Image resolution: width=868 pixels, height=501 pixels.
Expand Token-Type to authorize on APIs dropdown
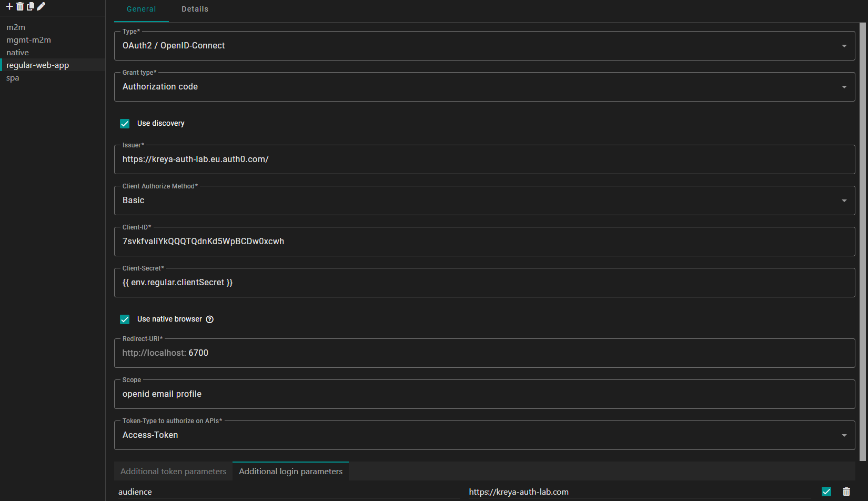point(484,435)
